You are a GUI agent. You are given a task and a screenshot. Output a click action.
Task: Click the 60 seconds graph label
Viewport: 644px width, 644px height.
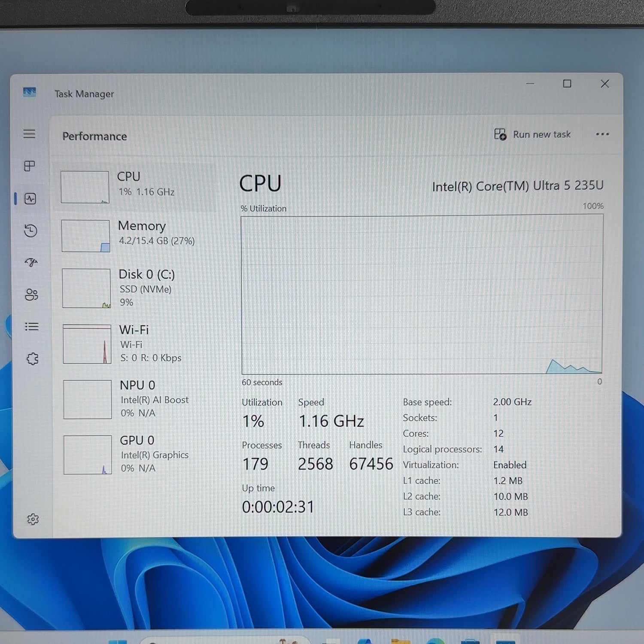click(262, 382)
